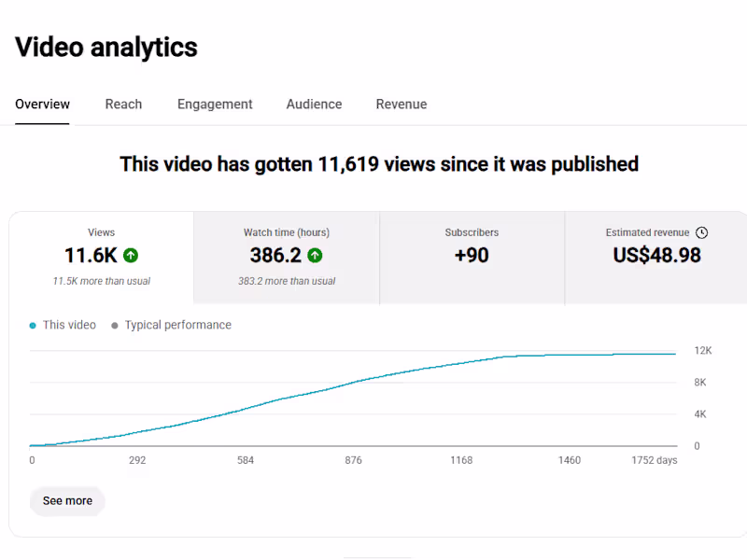Click the green up-arrow icon beside 386.2 watch time
The width and height of the screenshot is (747, 560).
coord(315,256)
